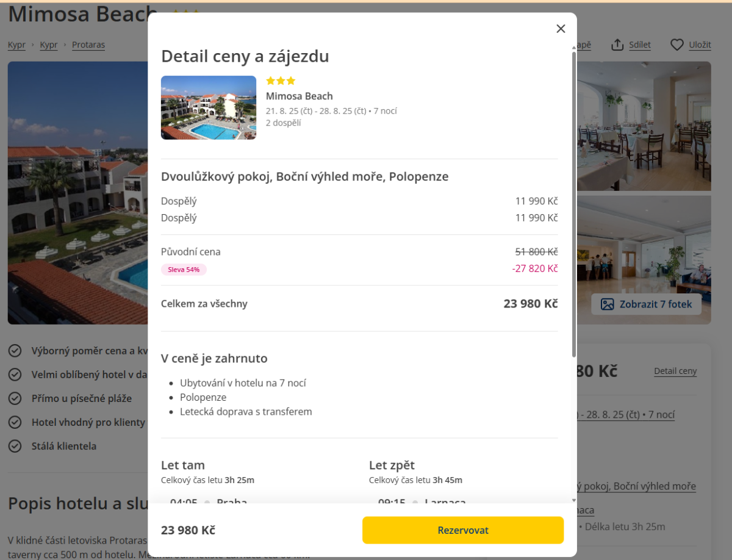This screenshot has height=560, width=732.
Task: Click check icon beside Velmi oblíbený hotel
Action: 15,375
